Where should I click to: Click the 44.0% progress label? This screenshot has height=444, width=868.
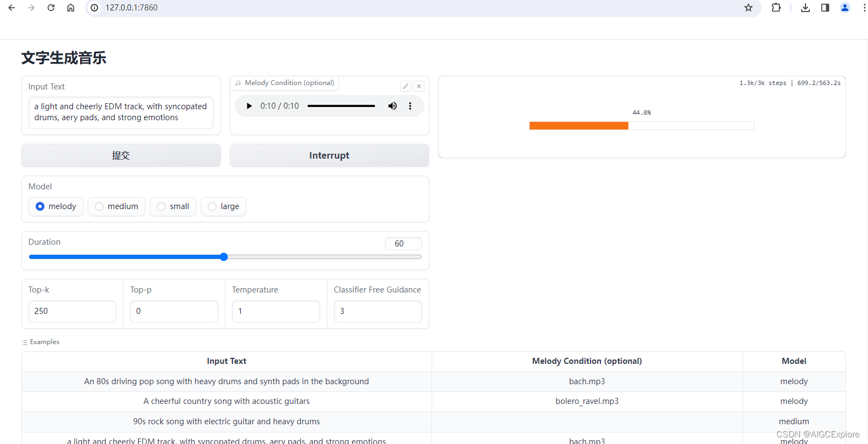[642, 113]
